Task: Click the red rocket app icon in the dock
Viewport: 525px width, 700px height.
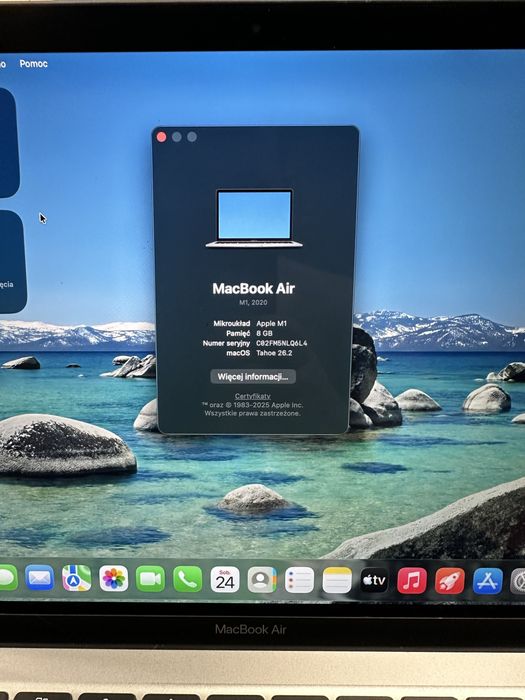Action: click(450, 580)
